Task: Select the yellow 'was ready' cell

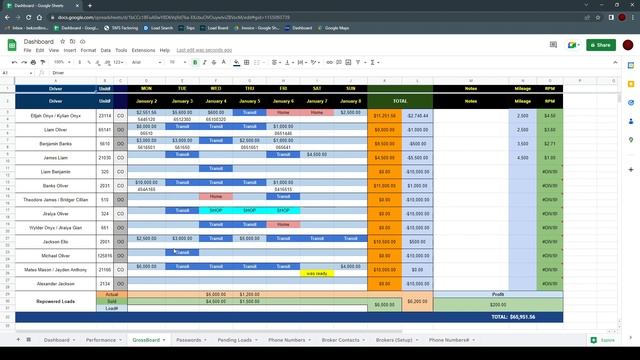Action: click(317, 273)
